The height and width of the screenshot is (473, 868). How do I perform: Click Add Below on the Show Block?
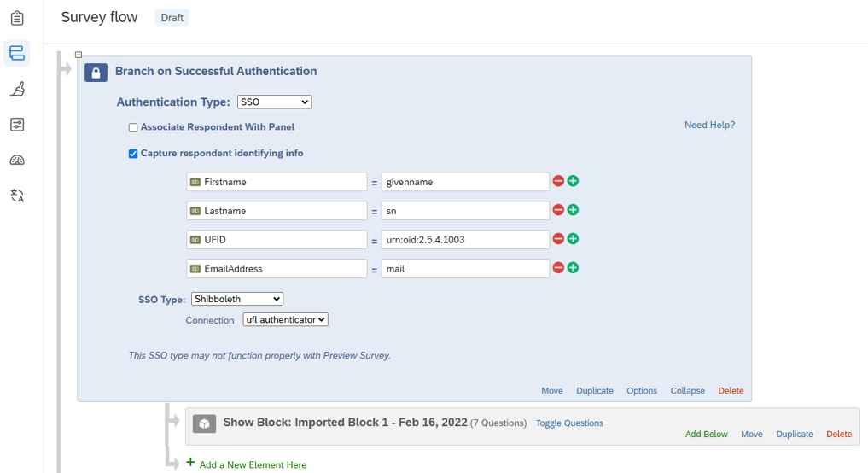pyautogui.click(x=707, y=435)
